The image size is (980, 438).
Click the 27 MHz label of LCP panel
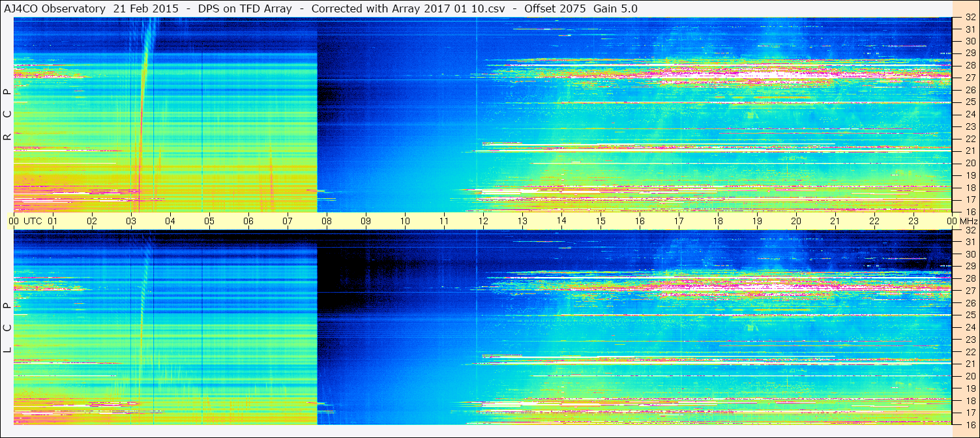(970, 291)
